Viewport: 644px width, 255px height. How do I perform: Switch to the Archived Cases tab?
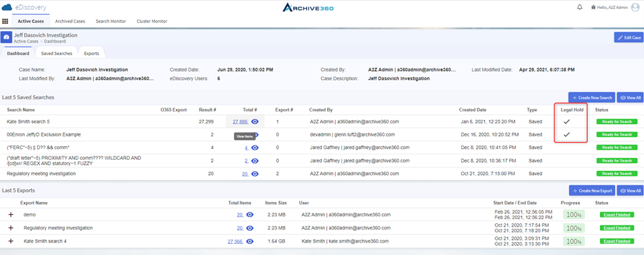pos(70,21)
